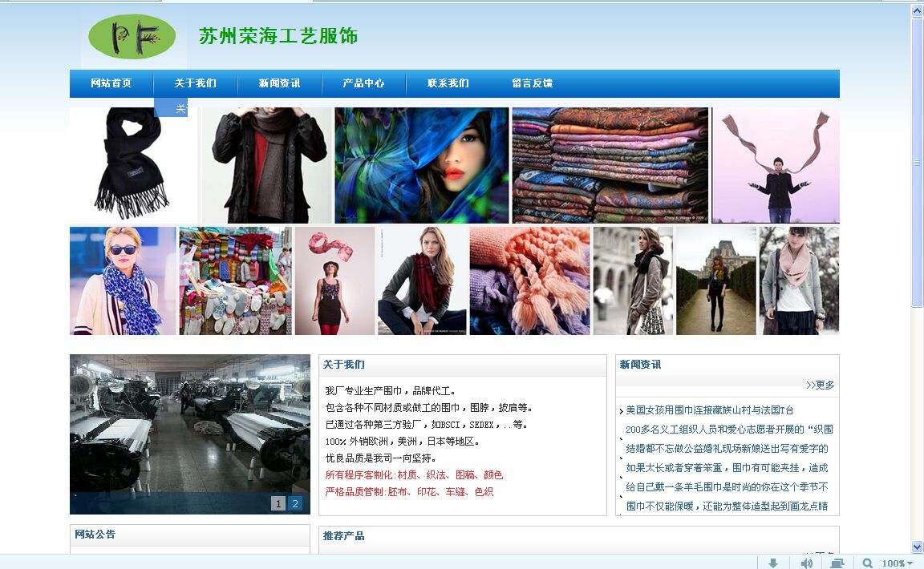Viewport: 924px width, 569px height.
Task: Click the magnifier zoom icon
Action: tap(867, 563)
